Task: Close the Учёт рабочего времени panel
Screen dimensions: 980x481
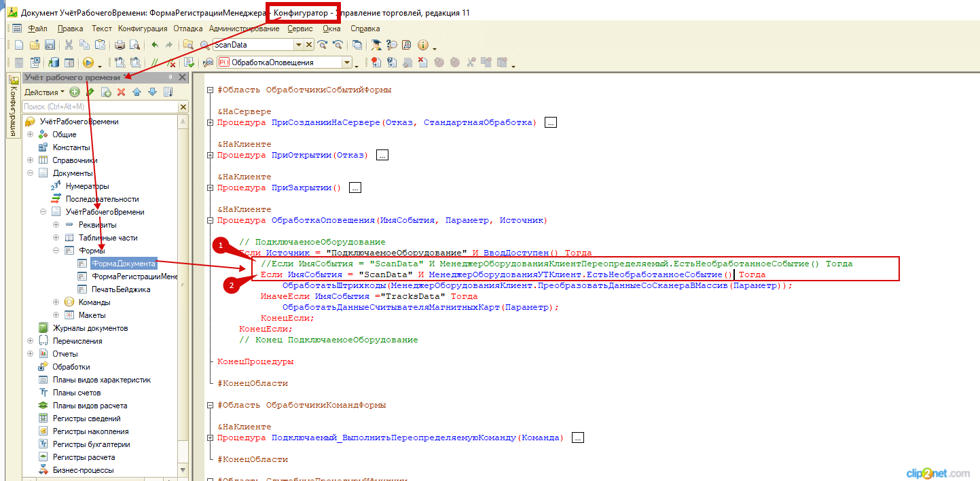Action: (x=182, y=77)
